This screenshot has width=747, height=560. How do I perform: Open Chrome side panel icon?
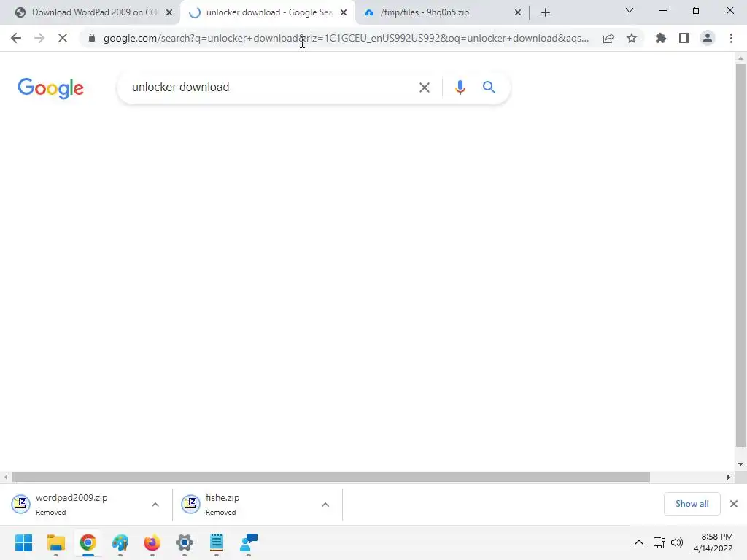coord(684,38)
